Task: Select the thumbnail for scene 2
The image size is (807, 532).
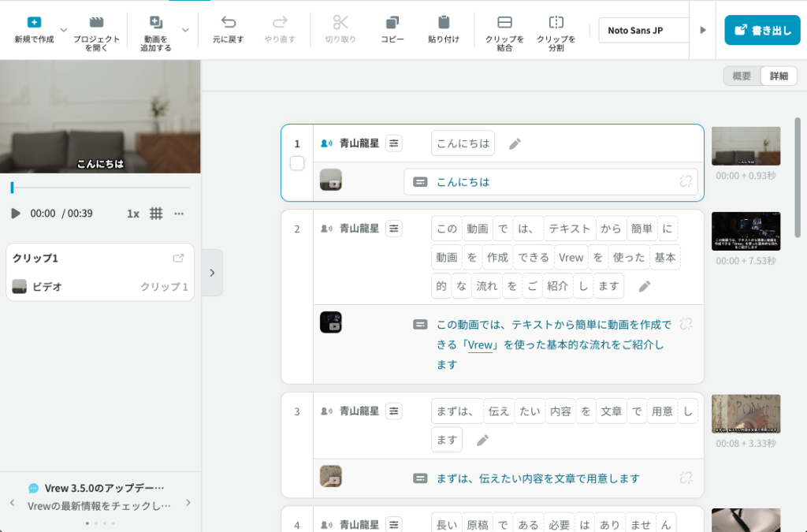Action: click(x=746, y=229)
